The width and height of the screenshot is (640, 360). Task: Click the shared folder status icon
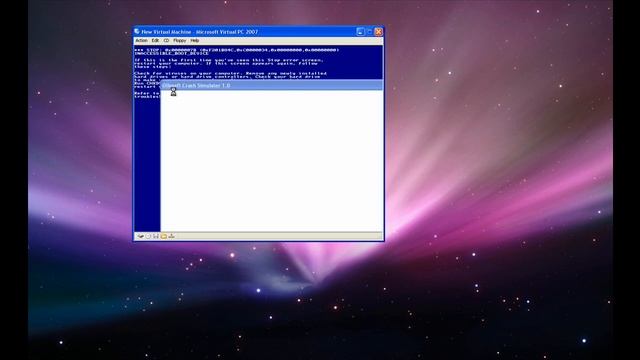[x=164, y=236]
